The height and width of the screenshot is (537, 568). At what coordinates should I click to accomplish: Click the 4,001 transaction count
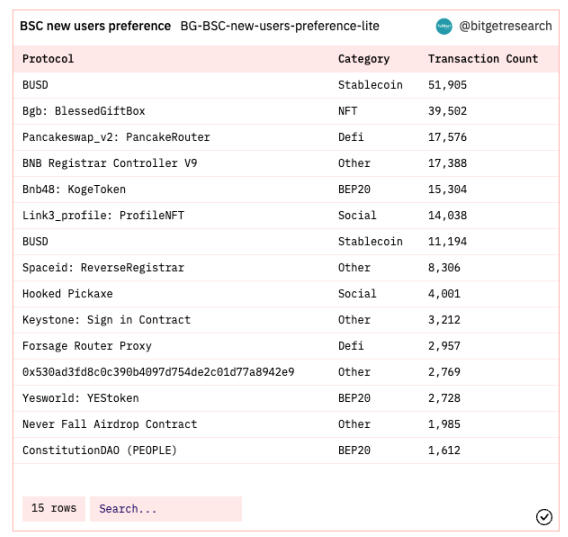[444, 294]
